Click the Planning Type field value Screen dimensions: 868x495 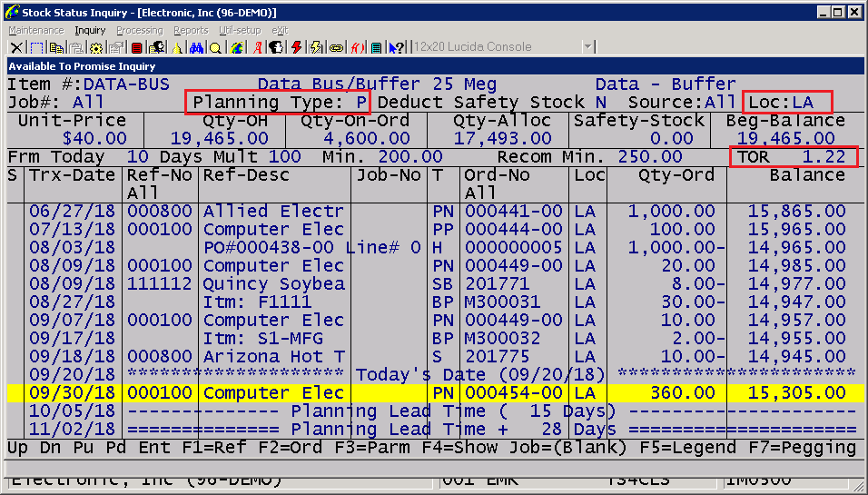[x=360, y=103]
